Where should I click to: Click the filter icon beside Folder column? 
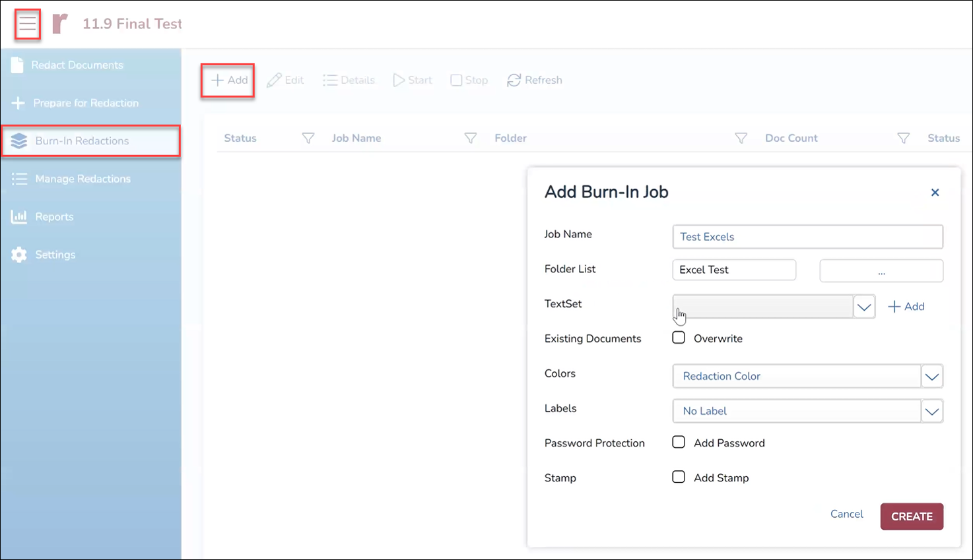pos(741,139)
